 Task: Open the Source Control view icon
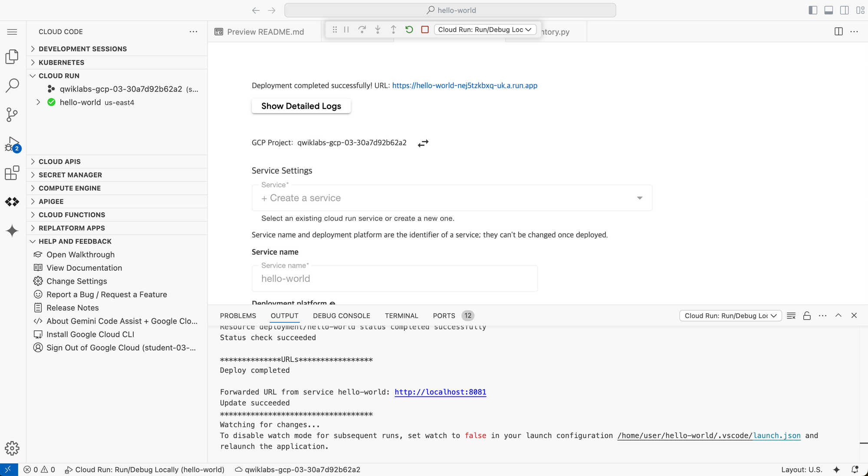[12, 115]
